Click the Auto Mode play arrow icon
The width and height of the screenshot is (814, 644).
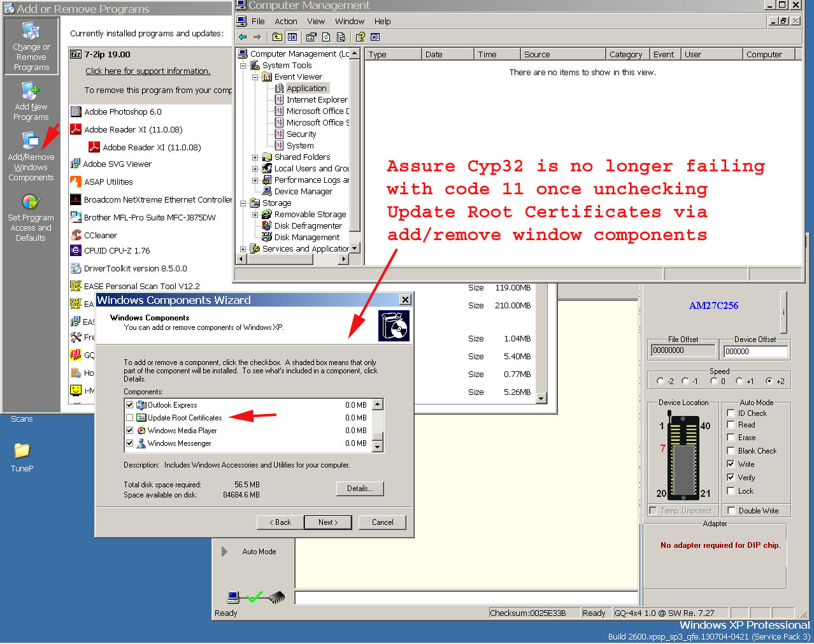pos(224,552)
